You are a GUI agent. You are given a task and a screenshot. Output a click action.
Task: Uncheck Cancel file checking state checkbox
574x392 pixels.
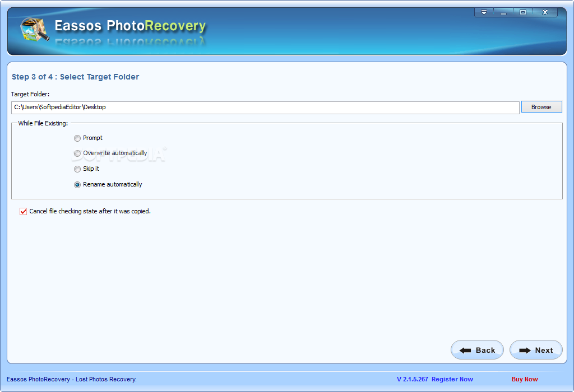(23, 211)
